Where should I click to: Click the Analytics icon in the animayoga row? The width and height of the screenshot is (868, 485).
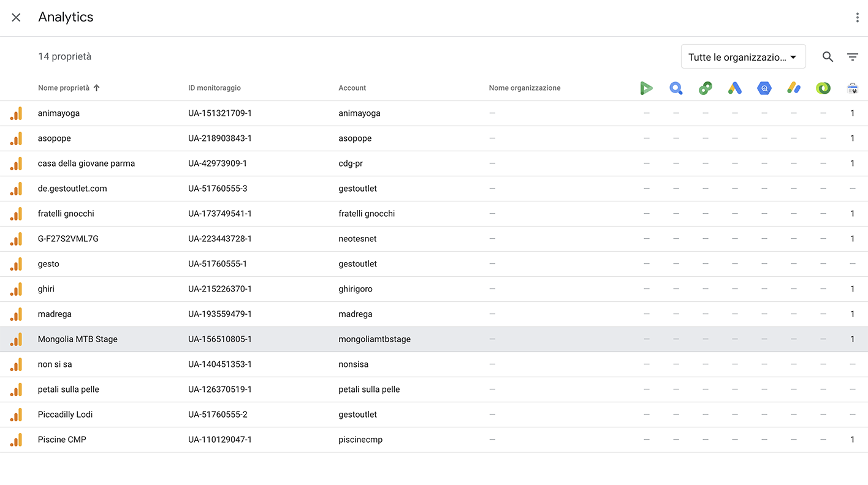coord(16,113)
